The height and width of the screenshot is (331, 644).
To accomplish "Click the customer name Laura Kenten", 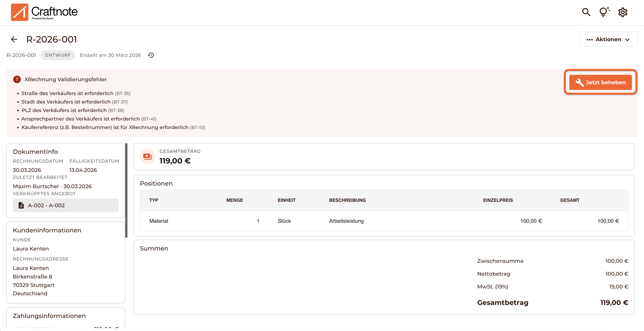I will [31, 249].
